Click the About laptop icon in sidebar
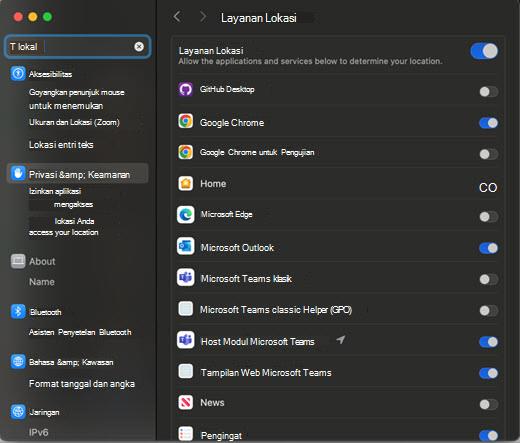 click(18, 261)
